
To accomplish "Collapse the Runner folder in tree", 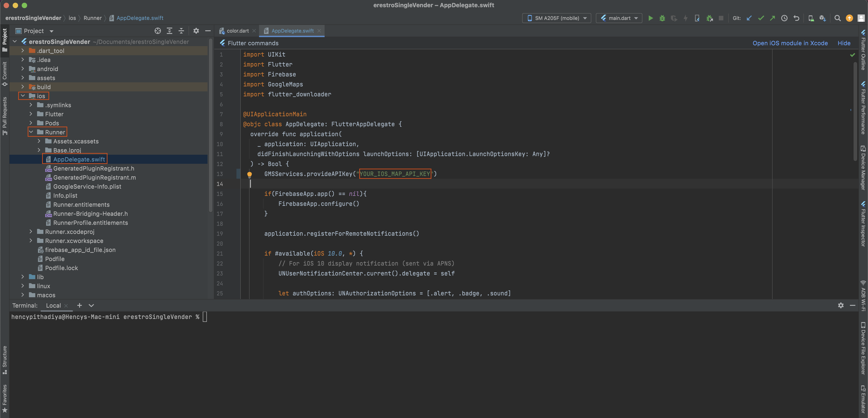I will [31, 132].
